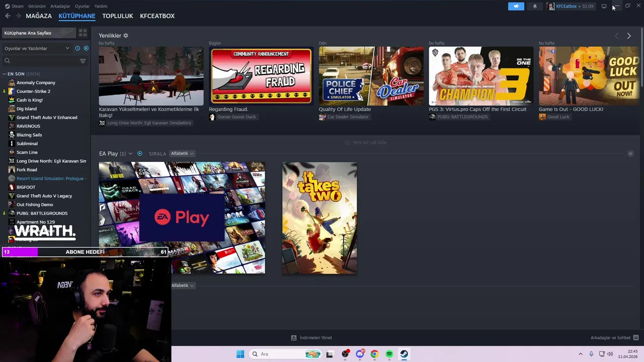Viewport: 644px width, 362px height.
Task: Open KFCEATBOX profile tab
Action: [x=157, y=16]
